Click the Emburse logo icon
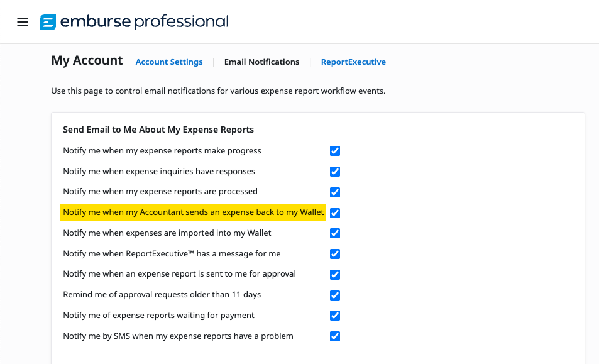The height and width of the screenshot is (364, 599). [x=48, y=22]
